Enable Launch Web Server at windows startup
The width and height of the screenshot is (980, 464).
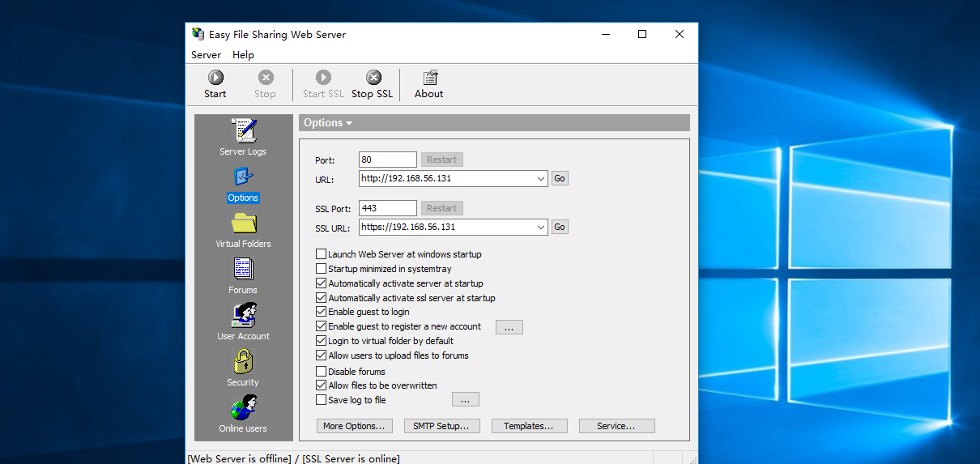[322, 254]
